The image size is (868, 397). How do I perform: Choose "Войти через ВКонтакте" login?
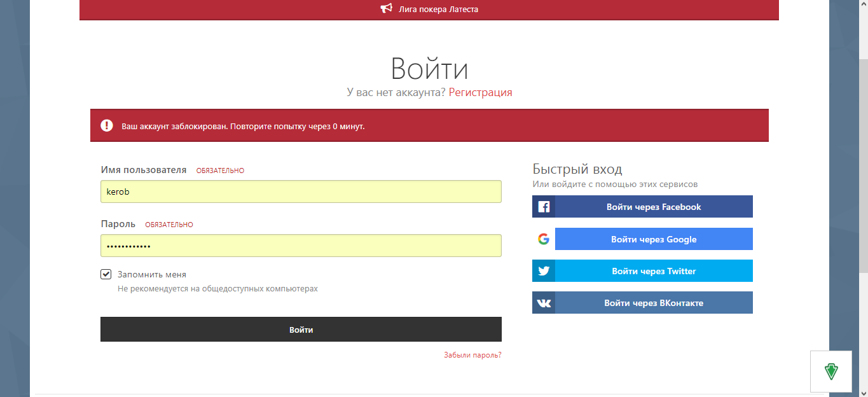coord(653,303)
